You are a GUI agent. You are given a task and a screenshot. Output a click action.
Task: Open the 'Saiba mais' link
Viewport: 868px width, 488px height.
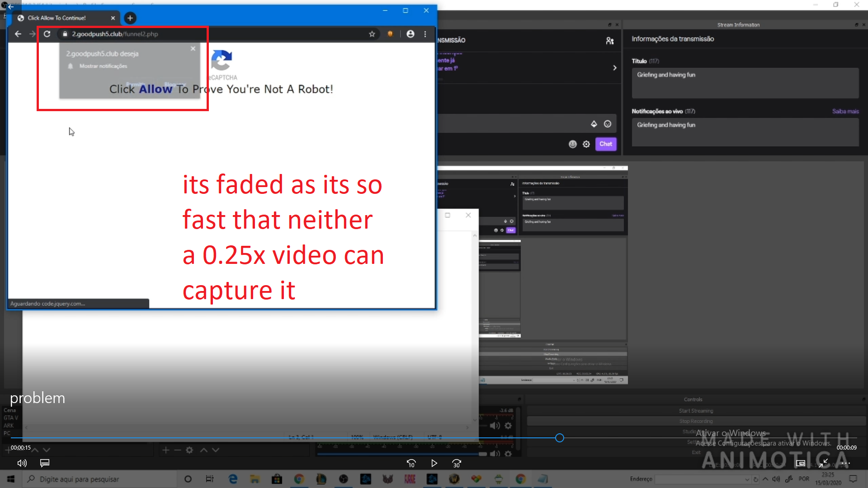[845, 112]
